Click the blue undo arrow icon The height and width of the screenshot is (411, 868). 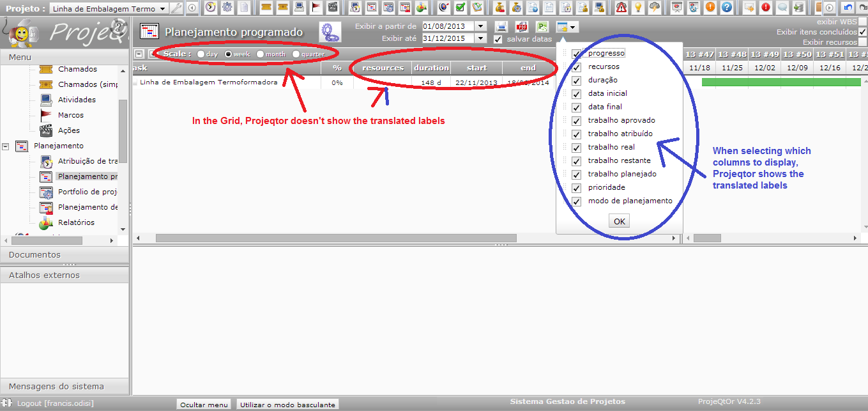847,8
